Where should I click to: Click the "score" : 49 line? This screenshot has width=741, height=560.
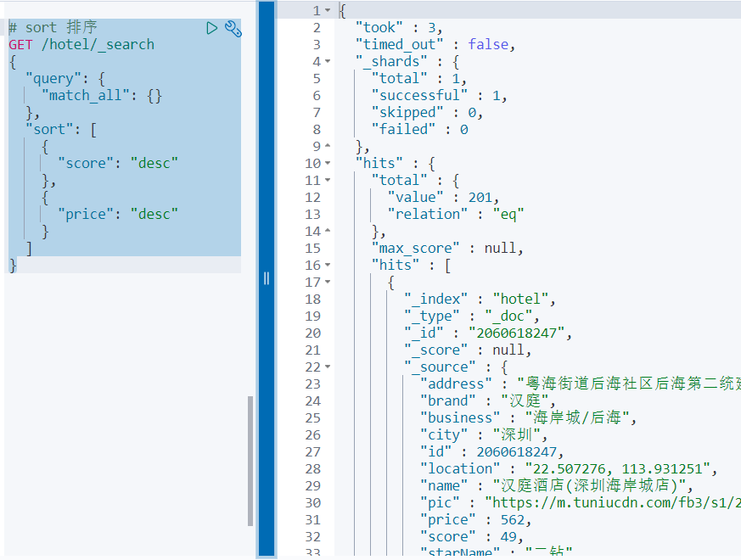[472, 537]
